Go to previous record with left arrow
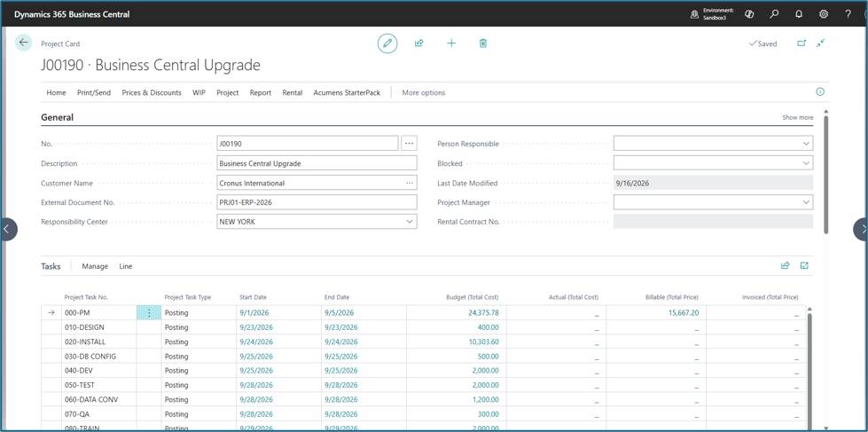Screen dimensions: 868x432 point(8,229)
